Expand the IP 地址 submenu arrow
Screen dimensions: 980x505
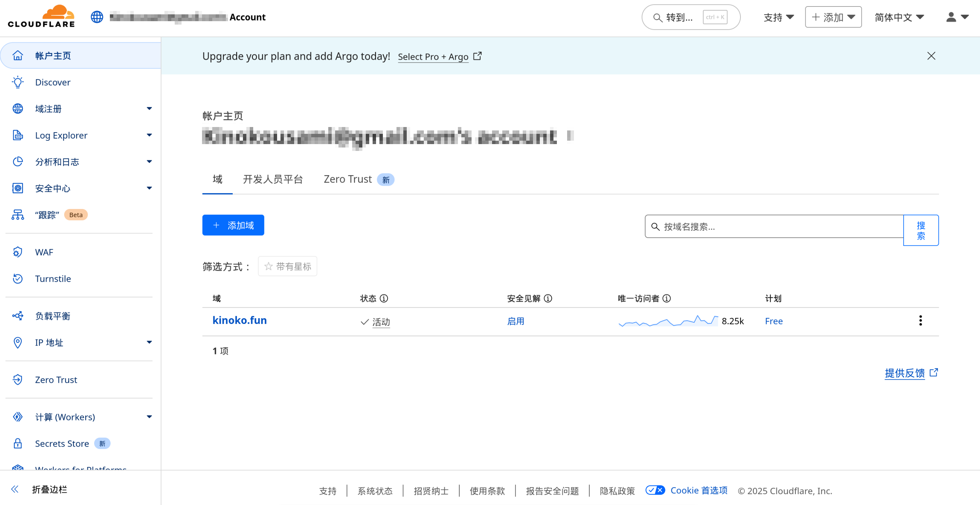click(149, 342)
